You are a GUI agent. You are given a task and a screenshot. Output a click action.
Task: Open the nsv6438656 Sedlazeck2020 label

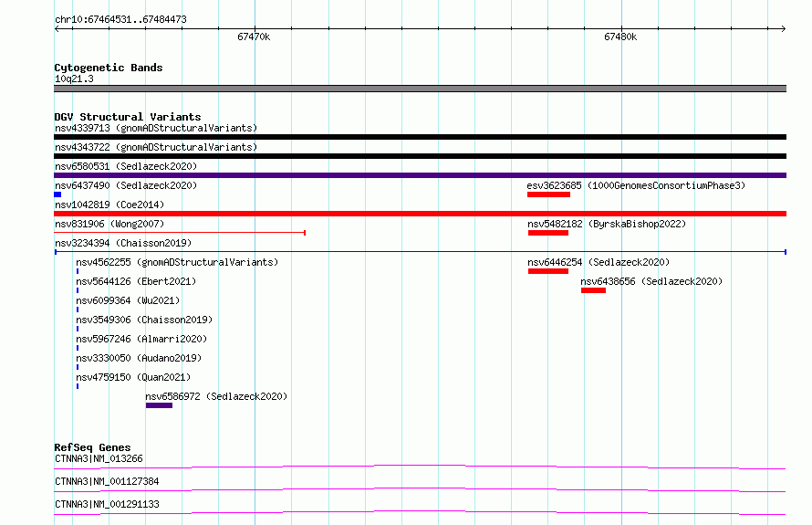click(x=651, y=281)
